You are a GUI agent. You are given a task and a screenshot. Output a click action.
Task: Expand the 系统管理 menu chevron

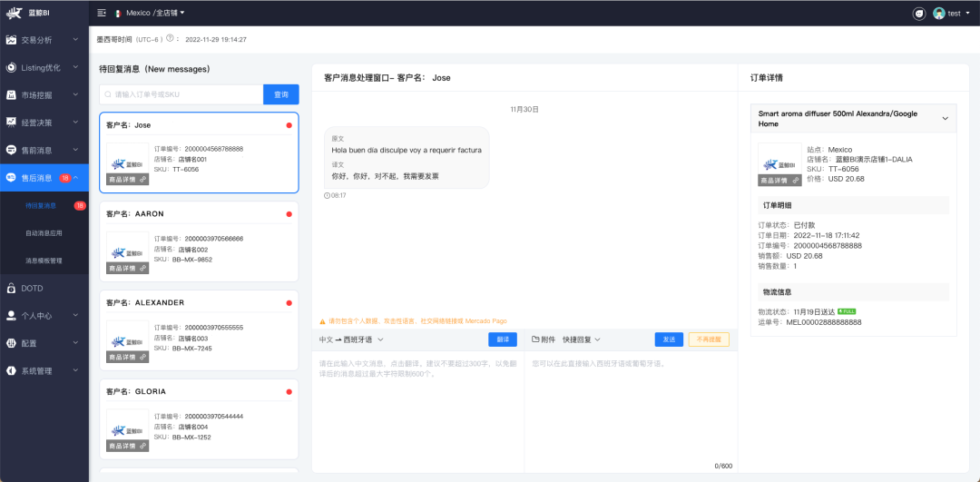pyautogui.click(x=75, y=370)
